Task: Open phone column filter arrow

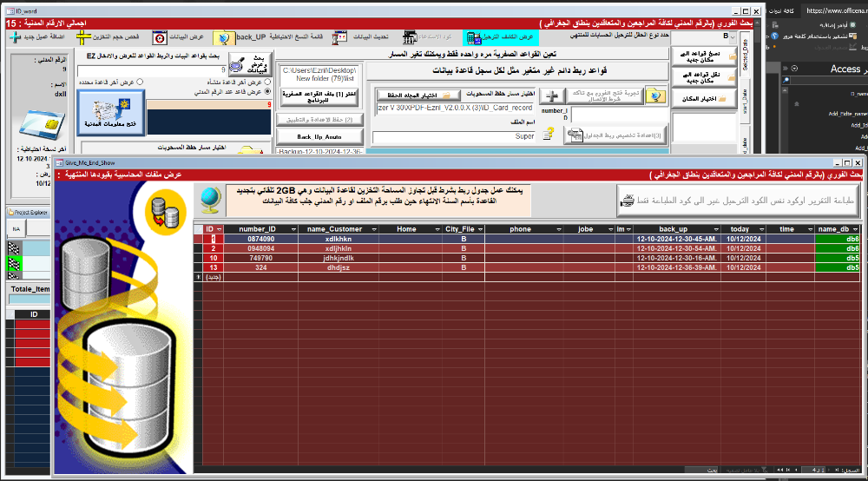Action: click(558, 229)
